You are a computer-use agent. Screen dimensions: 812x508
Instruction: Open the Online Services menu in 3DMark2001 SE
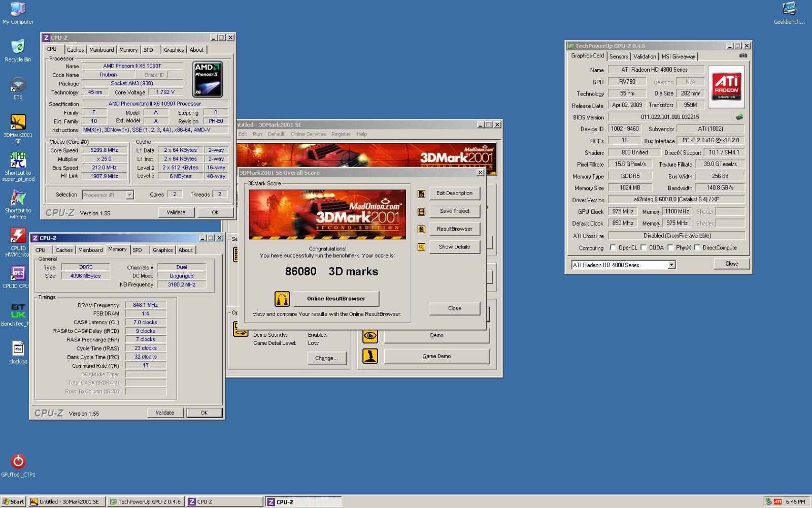(308, 134)
